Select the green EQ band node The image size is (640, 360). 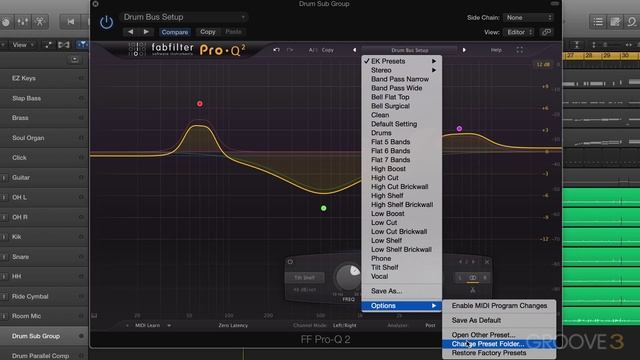click(324, 208)
